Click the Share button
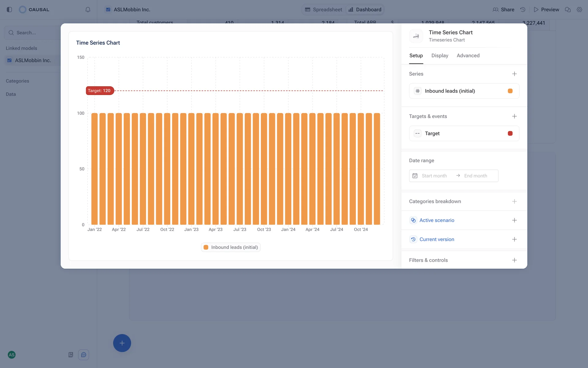The height and width of the screenshot is (368, 588). click(x=503, y=10)
